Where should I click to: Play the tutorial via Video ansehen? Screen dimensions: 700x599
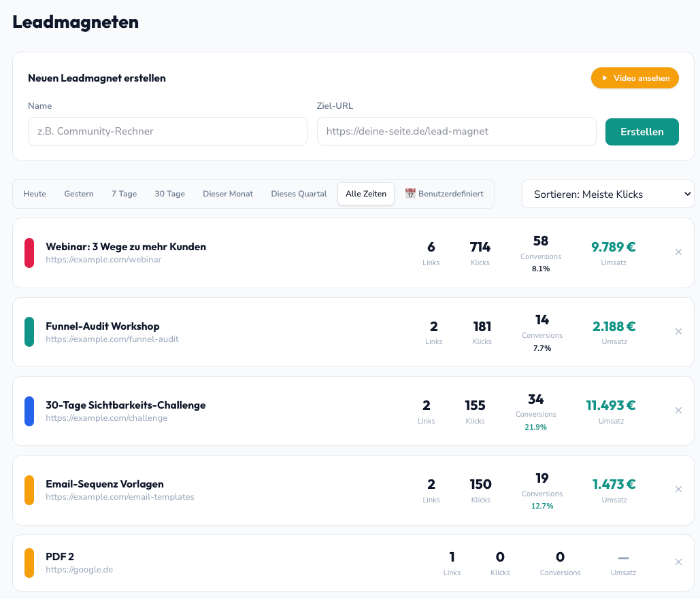point(635,78)
